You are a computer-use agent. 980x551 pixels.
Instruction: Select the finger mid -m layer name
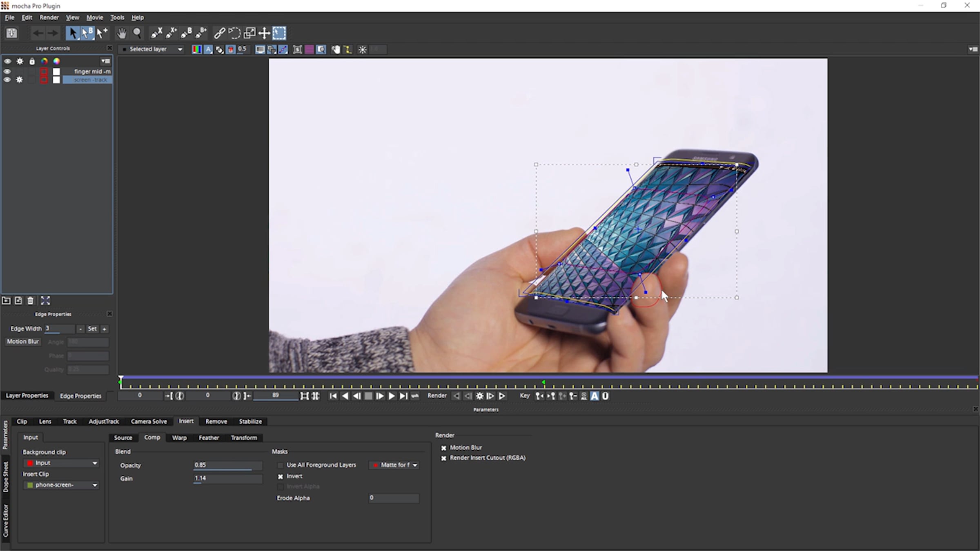92,71
